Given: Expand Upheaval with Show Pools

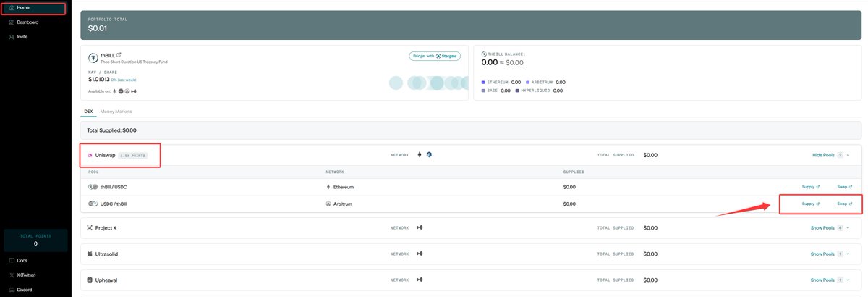Looking at the screenshot, I should click(x=823, y=280).
